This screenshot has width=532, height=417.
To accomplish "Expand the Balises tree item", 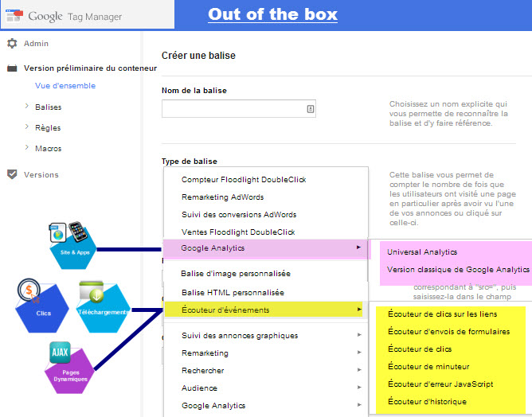I will click(27, 106).
